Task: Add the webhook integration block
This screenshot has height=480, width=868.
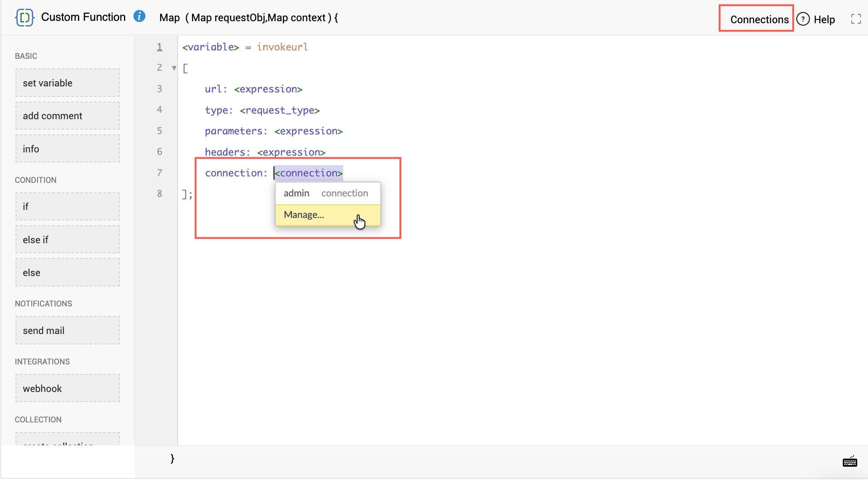Action: tap(68, 388)
